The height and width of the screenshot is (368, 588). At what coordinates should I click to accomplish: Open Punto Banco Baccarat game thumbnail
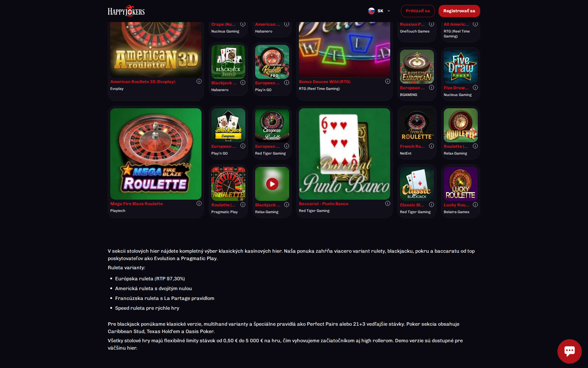(x=345, y=154)
